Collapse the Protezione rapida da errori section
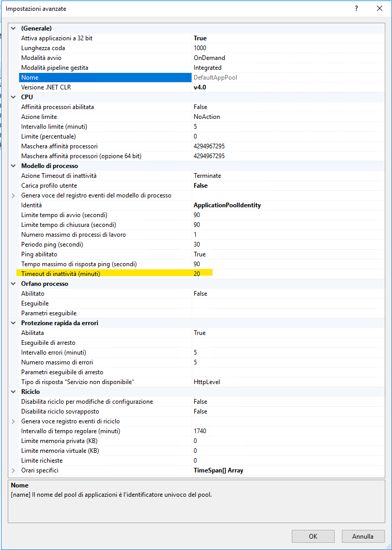This screenshot has width=392, height=550. (x=13, y=323)
